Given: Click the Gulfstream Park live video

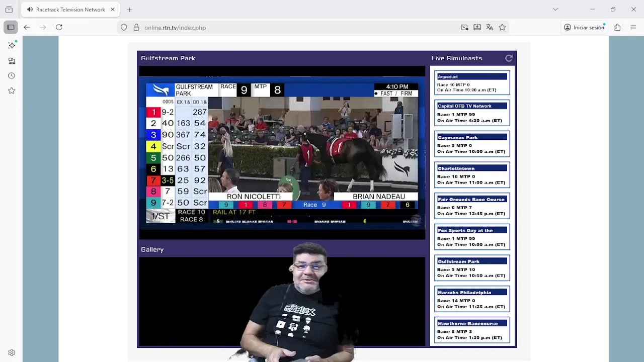Looking at the screenshot, I should pos(282,153).
